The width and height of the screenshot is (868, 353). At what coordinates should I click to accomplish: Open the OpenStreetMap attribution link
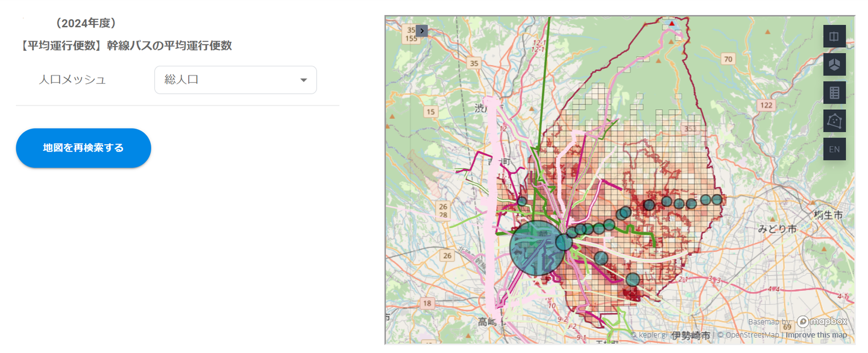[x=748, y=335]
